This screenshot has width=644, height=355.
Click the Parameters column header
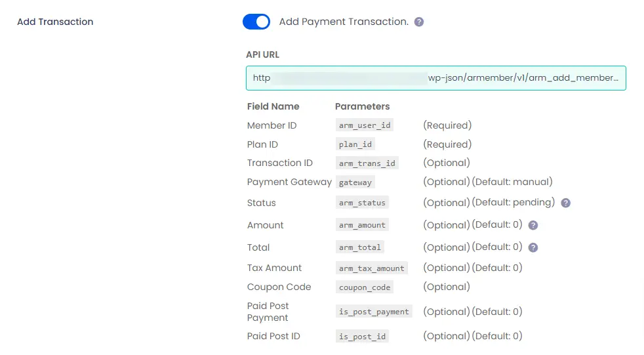[x=362, y=106]
